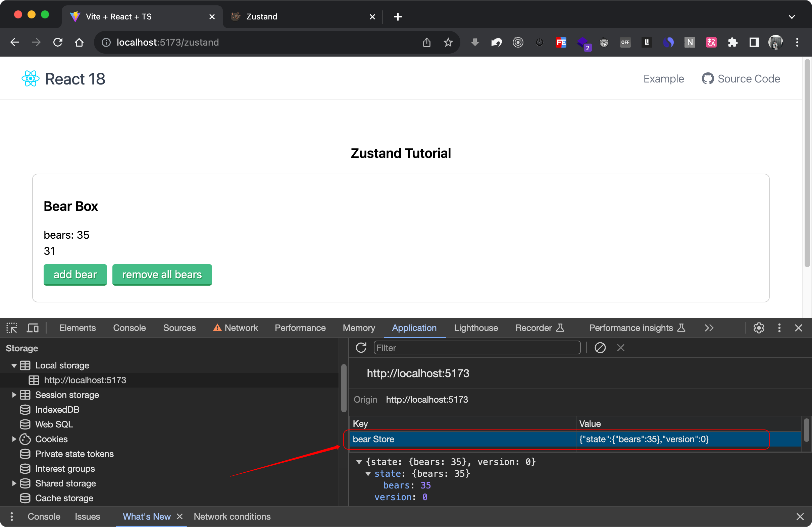Open the Extensions puzzle icon
Screen dimensions: 812x527
(732, 42)
